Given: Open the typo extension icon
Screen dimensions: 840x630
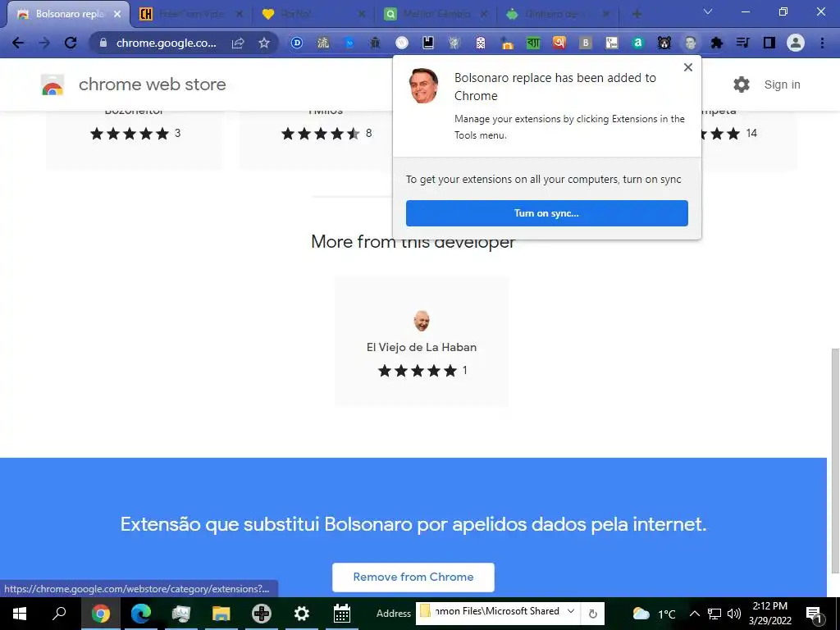Looking at the screenshot, I should coord(612,43).
